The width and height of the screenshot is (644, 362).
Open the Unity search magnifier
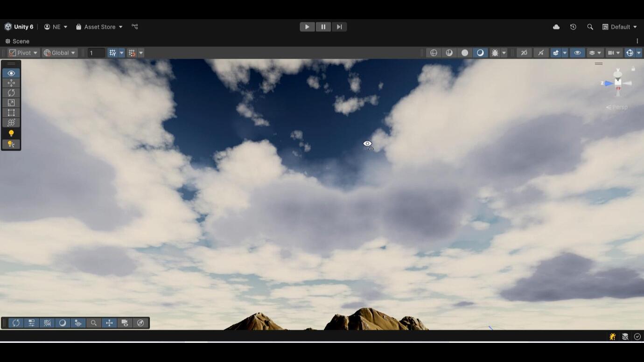(x=590, y=27)
